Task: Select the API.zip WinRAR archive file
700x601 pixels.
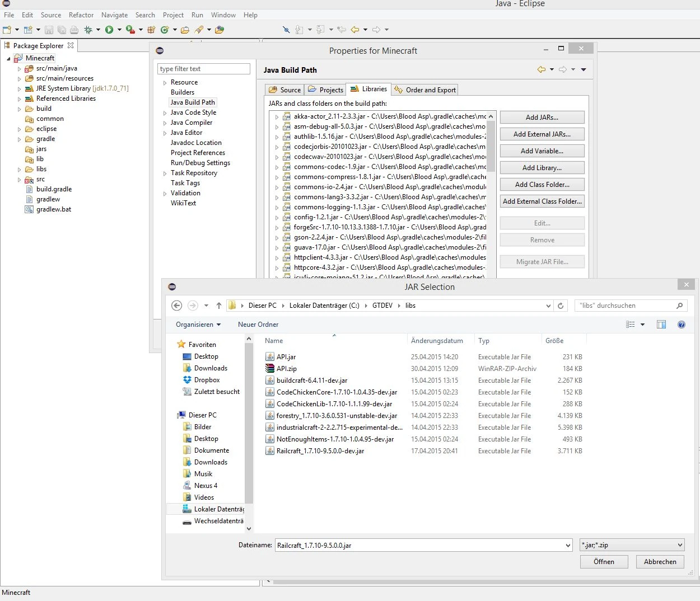Action: pyautogui.click(x=287, y=369)
